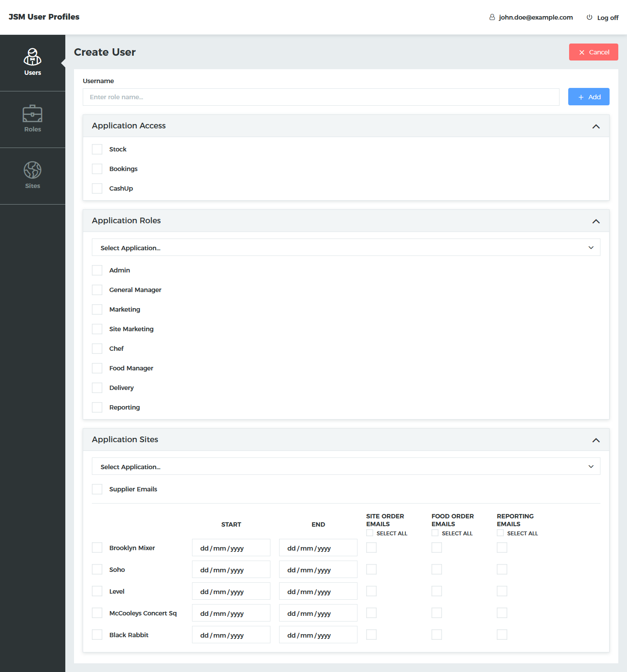Viewport: 627px width, 672px height.
Task: Click the X icon on Cancel button
Action: tap(582, 52)
